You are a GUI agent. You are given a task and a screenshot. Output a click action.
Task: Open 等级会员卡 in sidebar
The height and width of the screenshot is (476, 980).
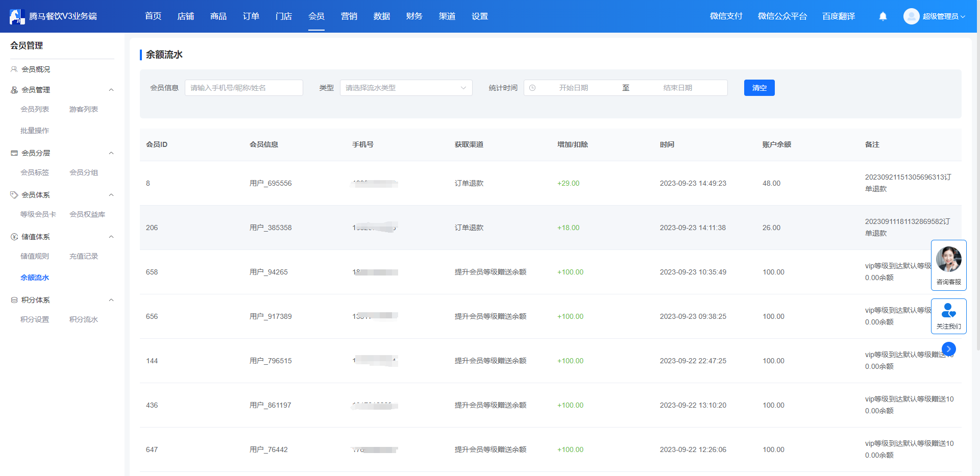coord(38,214)
